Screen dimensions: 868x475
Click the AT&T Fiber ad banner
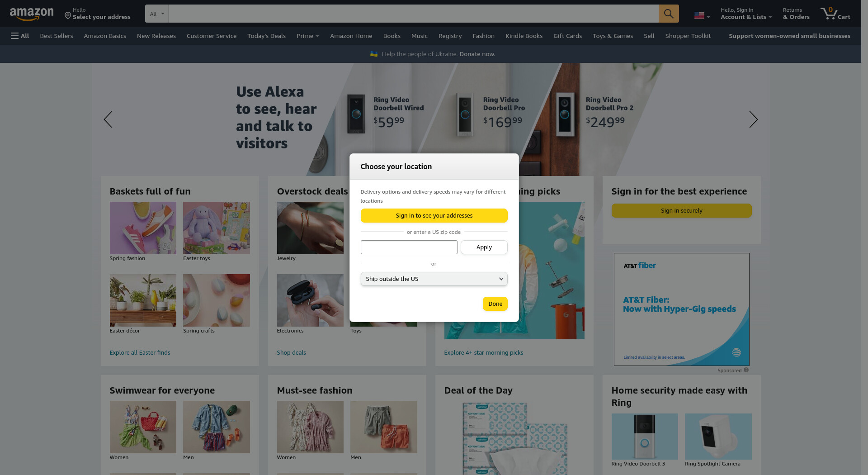682,309
